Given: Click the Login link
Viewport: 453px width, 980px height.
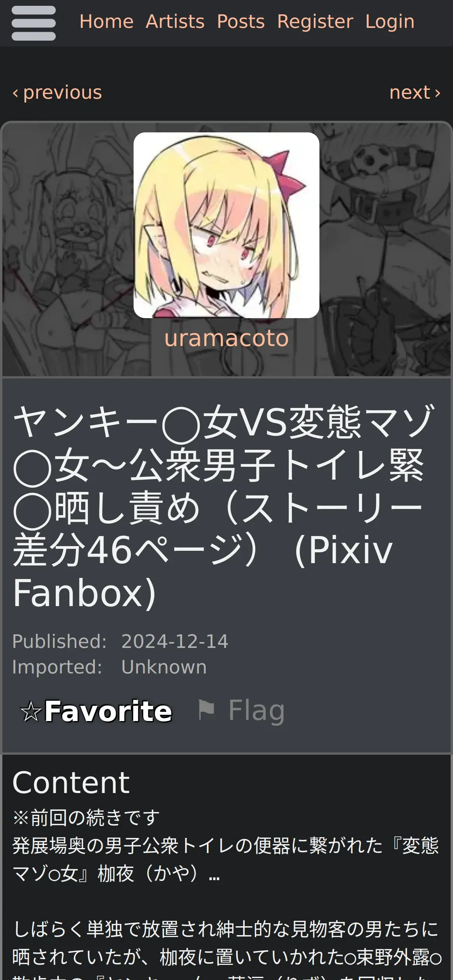Looking at the screenshot, I should [x=390, y=21].
